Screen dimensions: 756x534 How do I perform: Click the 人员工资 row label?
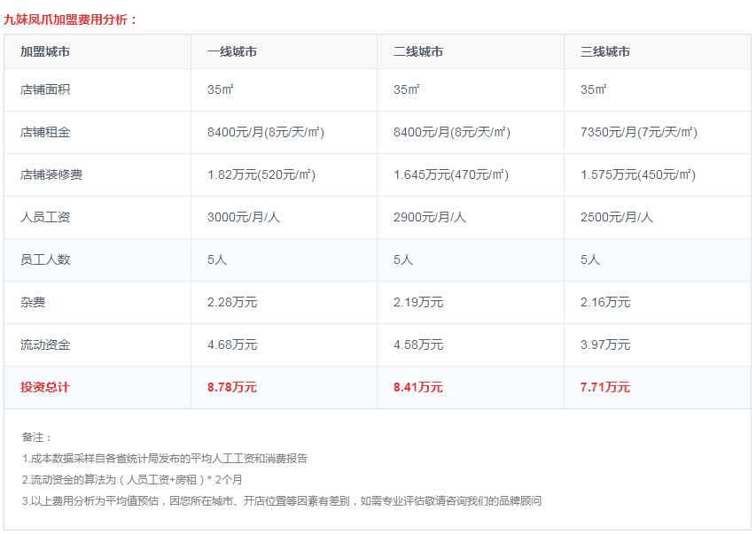(45, 217)
